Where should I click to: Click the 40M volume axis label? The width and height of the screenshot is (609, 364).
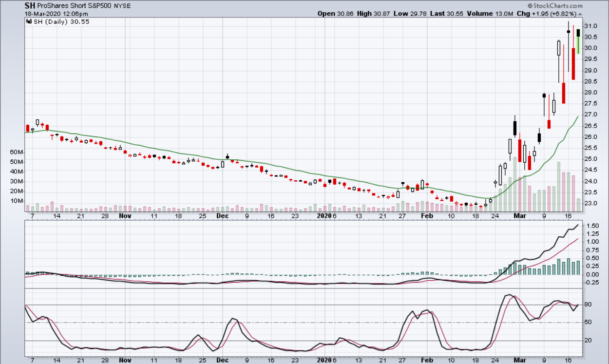point(17,172)
